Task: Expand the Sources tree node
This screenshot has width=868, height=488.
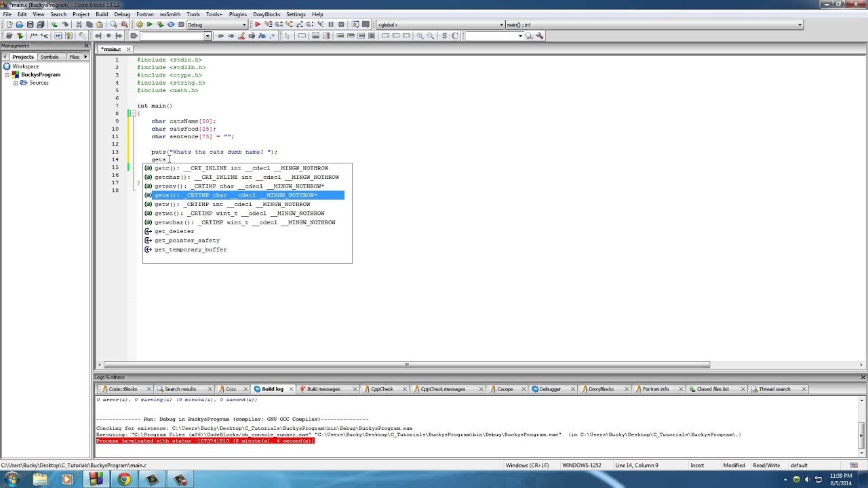Action: coord(16,83)
